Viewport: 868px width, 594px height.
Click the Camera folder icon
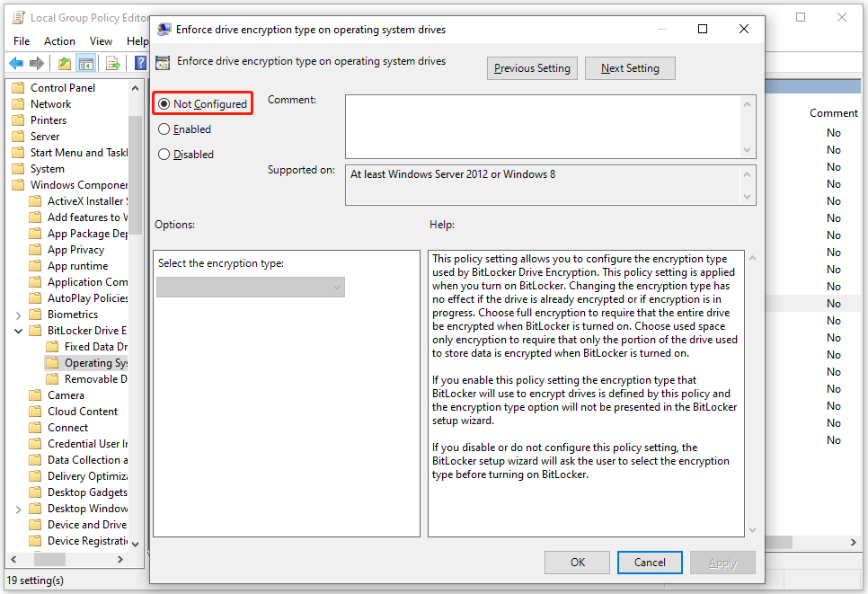[35, 395]
